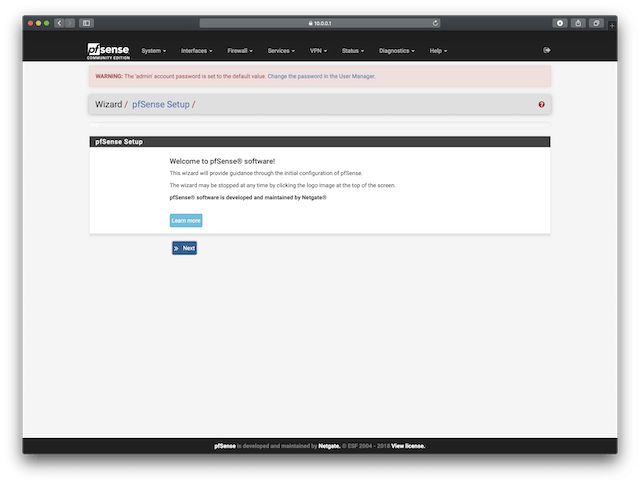Open the Help dropdown menu
The width and height of the screenshot is (640, 484).
click(x=438, y=51)
